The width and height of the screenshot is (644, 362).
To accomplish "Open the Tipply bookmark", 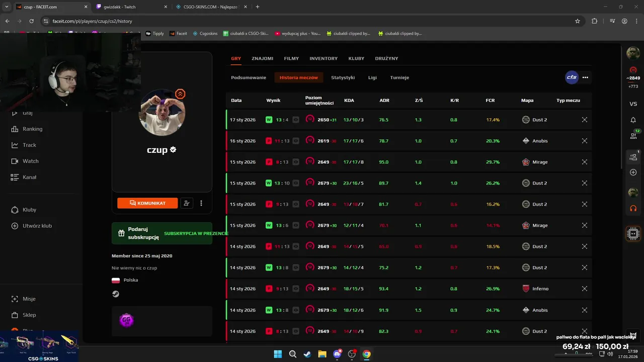I will pyautogui.click(x=155, y=34).
